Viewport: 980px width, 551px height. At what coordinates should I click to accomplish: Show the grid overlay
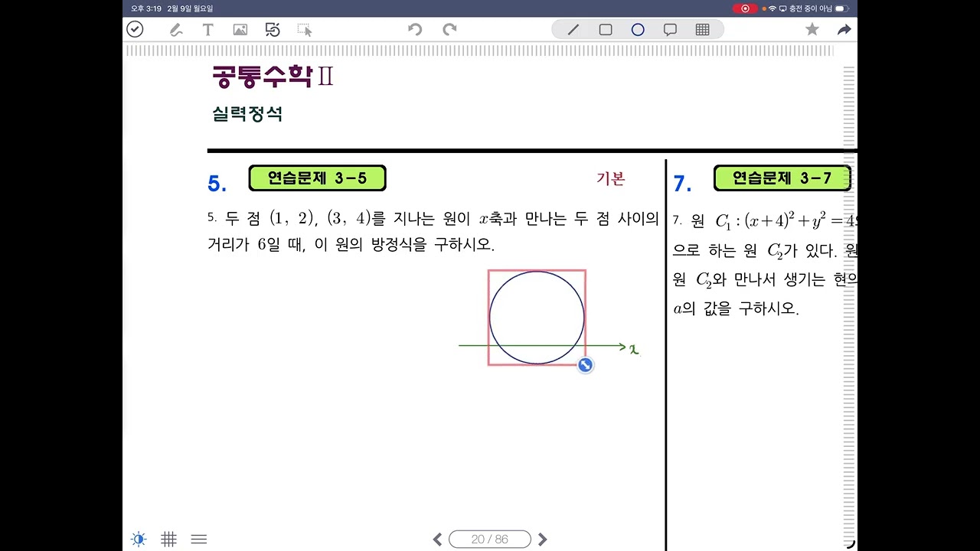tap(169, 539)
